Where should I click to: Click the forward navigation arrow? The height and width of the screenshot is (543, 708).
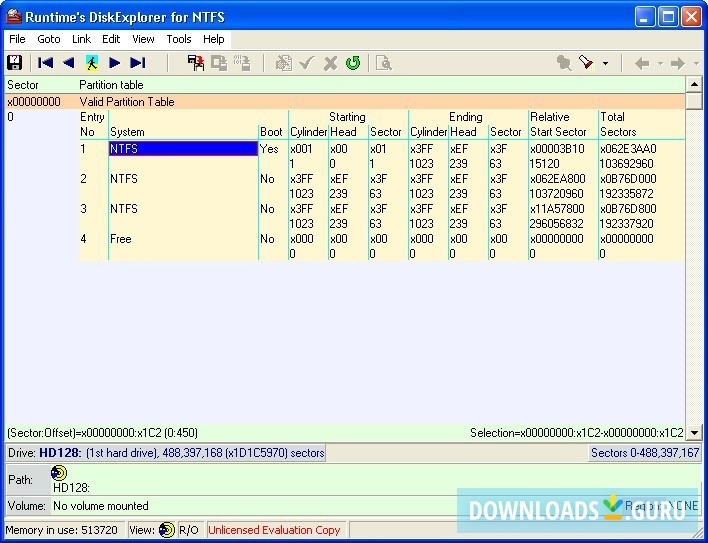click(x=677, y=63)
